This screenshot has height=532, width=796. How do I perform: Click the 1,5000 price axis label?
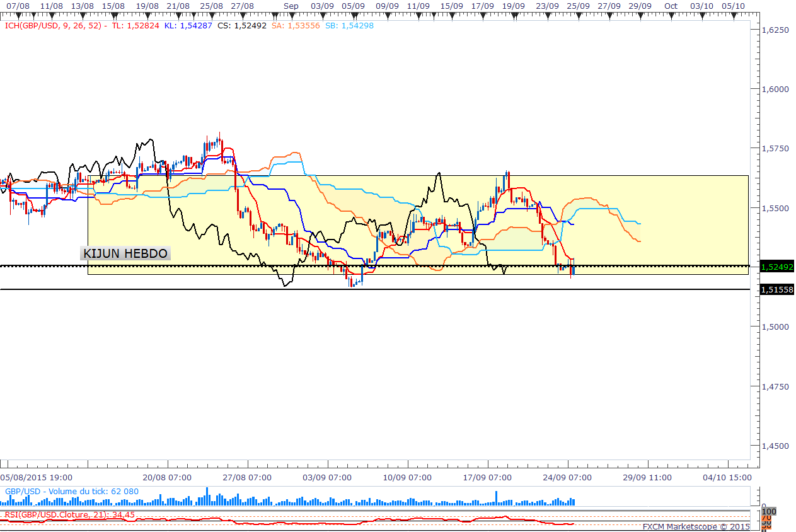tap(775, 327)
